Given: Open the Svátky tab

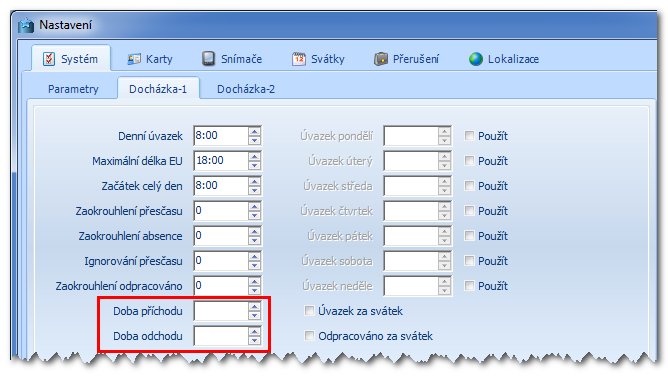Looking at the screenshot, I should click(319, 59).
